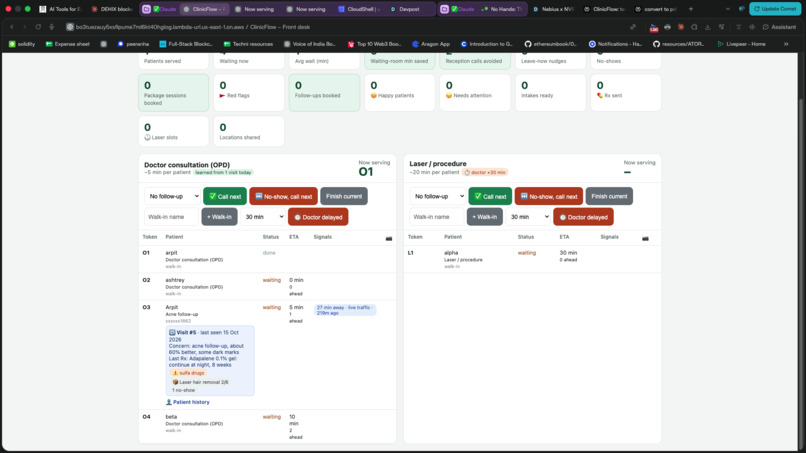Expand the OPD No follow-up dropdown
The width and height of the screenshot is (806, 453).
(x=172, y=196)
